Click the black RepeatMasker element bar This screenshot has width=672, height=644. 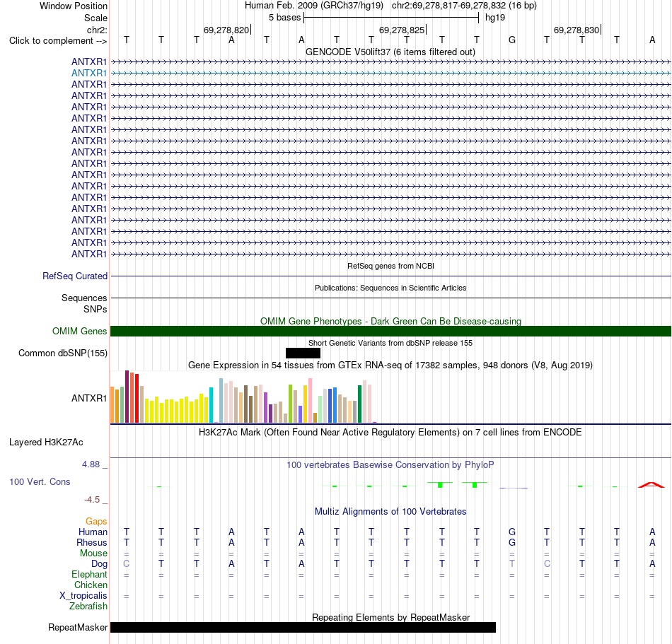click(x=303, y=627)
